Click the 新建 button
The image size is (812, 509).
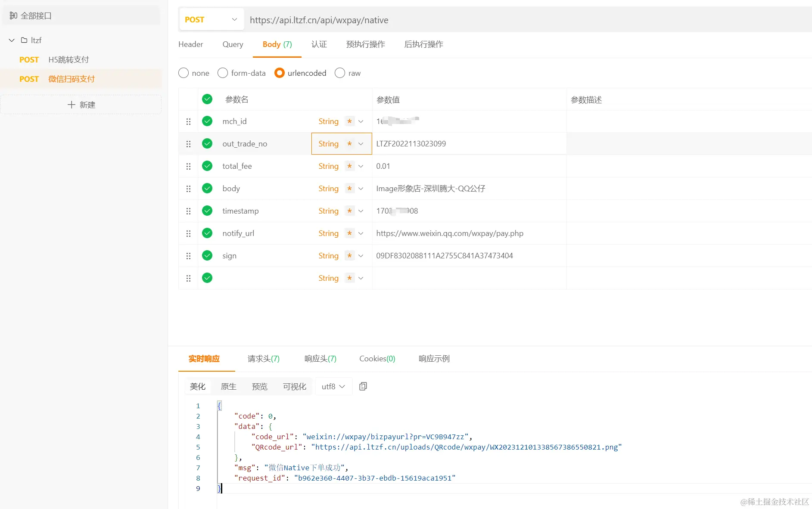(81, 105)
